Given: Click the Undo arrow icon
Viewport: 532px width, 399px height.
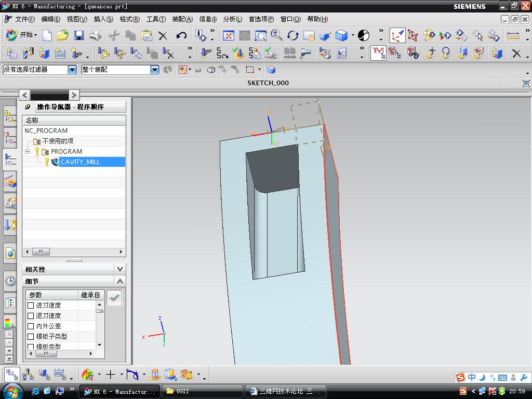Looking at the screenshot, I should click(x=181, y=35).
